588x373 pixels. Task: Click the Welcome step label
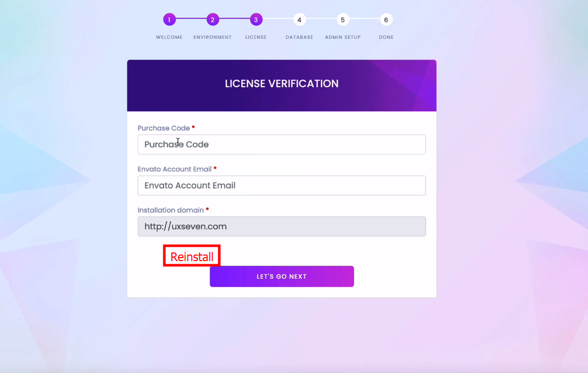(x=169, y=37)
